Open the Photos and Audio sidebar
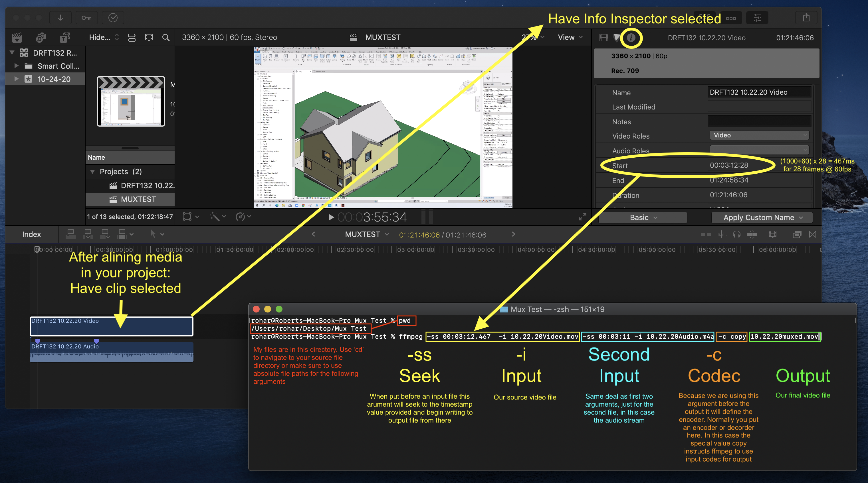This screenshot has height=483, width=868. (x=41, y=38)
